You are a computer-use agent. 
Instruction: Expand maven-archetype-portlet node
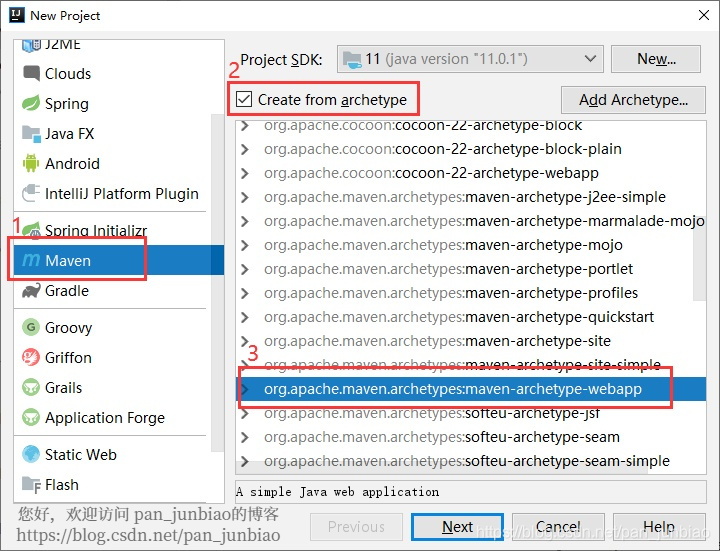click(245, 269)
